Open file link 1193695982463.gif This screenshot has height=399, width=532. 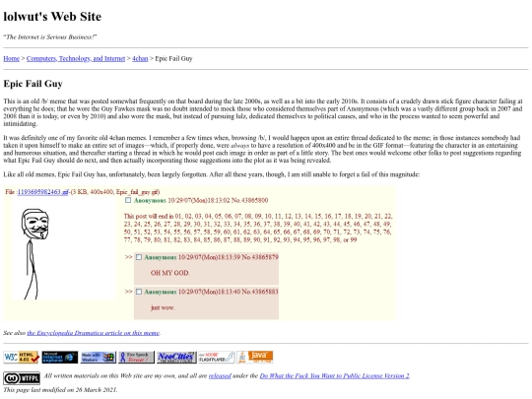coord(42,192)
